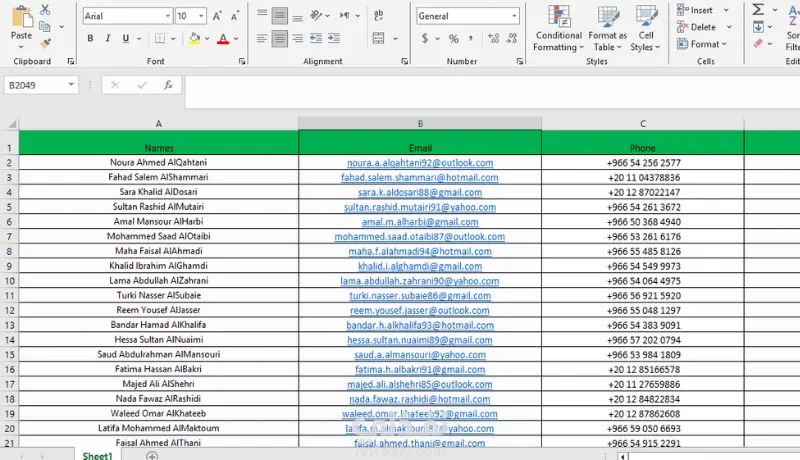This screenshot has height=460, width=800.
Task: Open the font size 10 dropdown
Action: pos(202,16)
